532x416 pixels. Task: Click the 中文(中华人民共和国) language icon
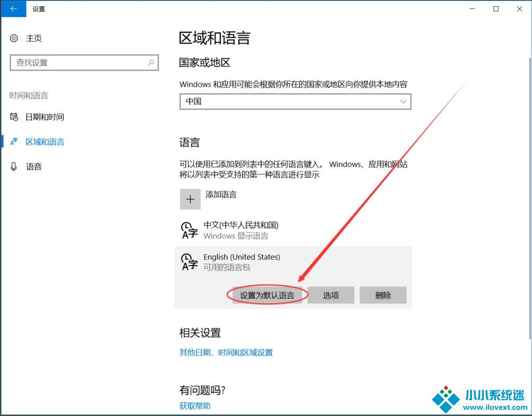click(190, 230)
